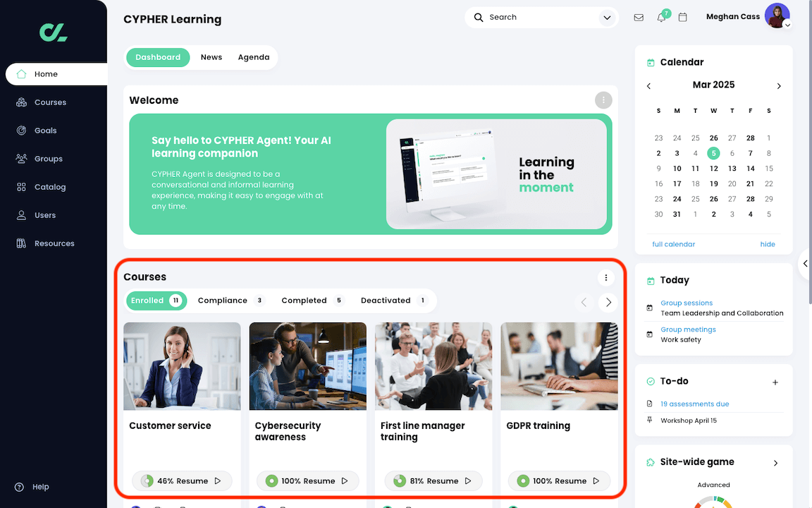Open the user menu arrow under avatar
Image resolution: width=812 pixels, height=508 pixels.
(787, 25)
